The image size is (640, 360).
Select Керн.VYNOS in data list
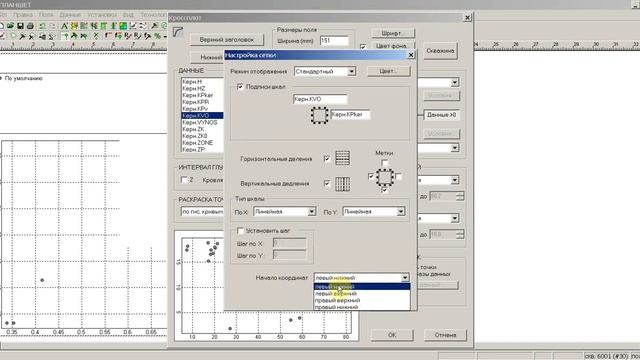[202, 122]
